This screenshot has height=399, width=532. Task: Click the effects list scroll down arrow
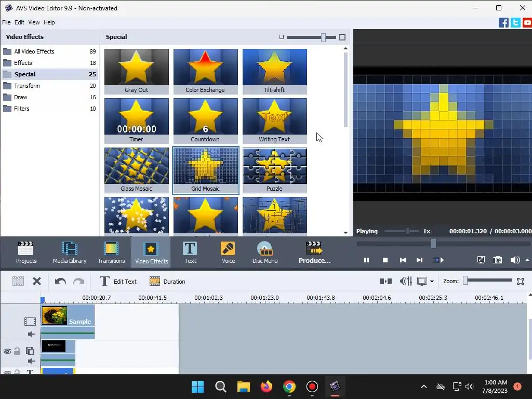click(345, 232)
